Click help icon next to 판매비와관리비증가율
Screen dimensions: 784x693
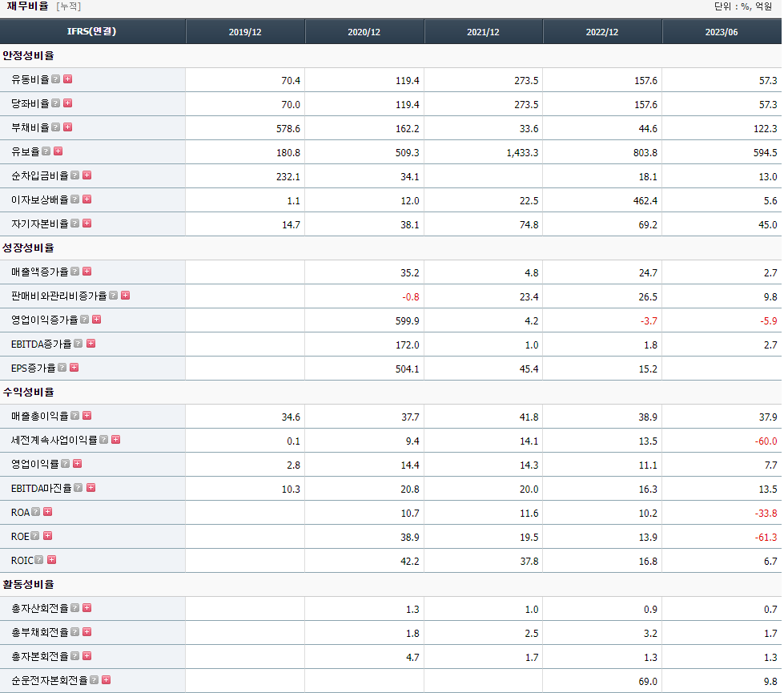tap(114, 295)
